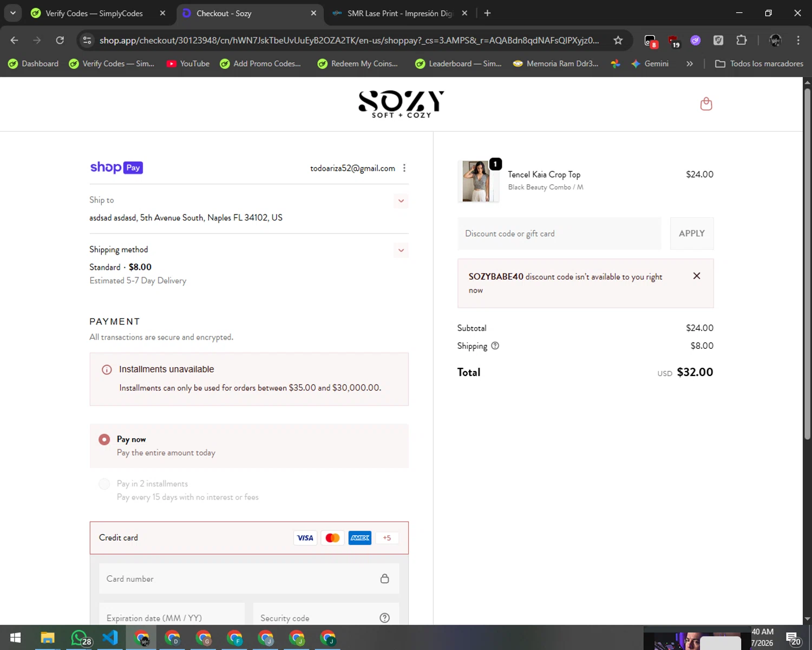The width and height of the screenshot is (812, 650).
Task: Open the Dashboard bookmark
Action: [34, 63]
